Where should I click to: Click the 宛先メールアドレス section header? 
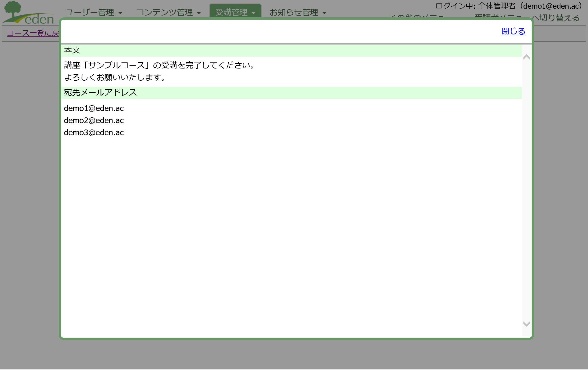100,92
